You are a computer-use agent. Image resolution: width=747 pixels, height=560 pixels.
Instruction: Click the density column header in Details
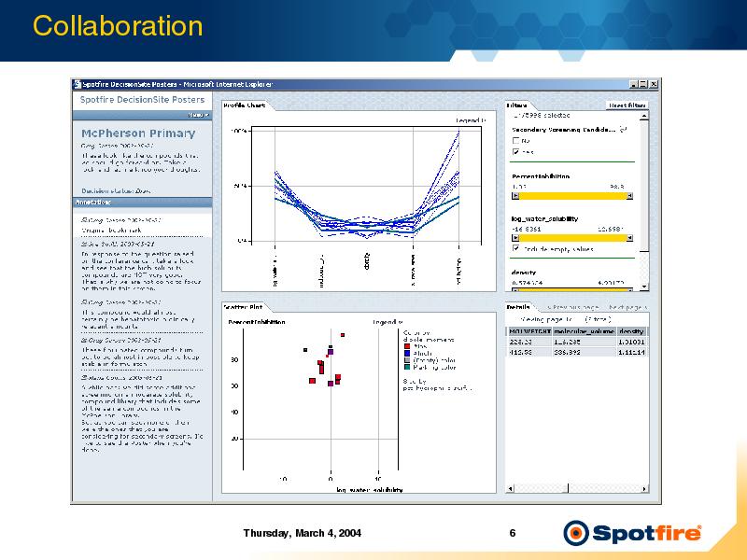(632, 331)
